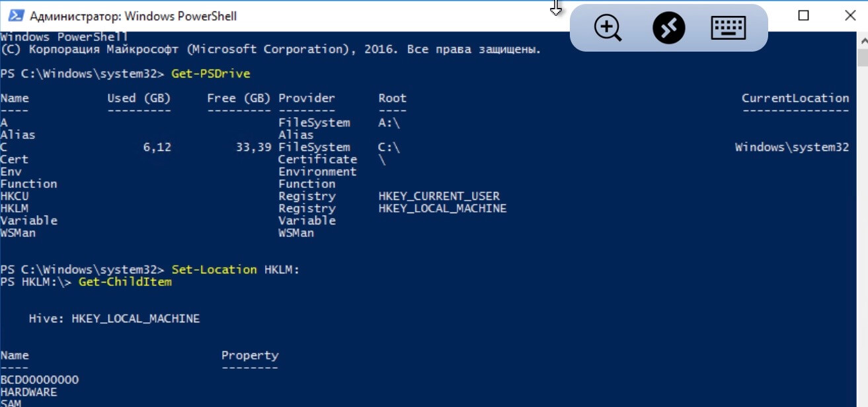Click the C drive row showing 6,12 GB used
Image resolution: width=868 pixels, height=407 pixels.
click(x=159, y=147)
